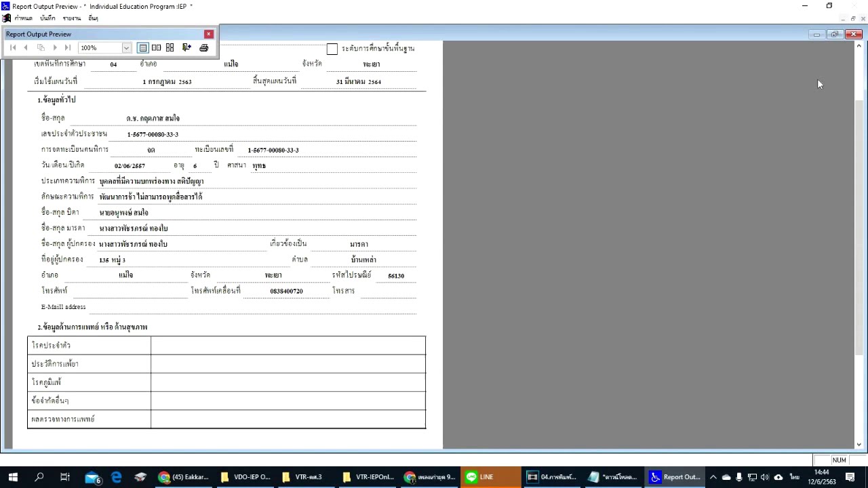Print the report with printer icon
Screen dimensions: 868x488
pyautogui.click(x=203, y=47)
